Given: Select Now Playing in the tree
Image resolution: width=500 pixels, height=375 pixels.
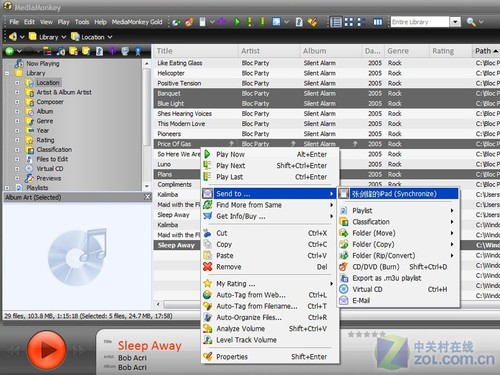Looking at the screenshot, I should [43, 63].
